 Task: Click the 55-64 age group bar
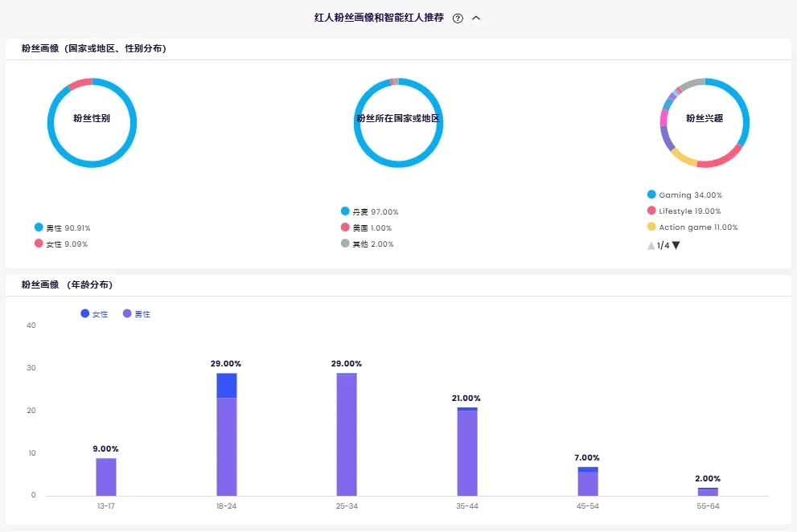pos(708,492)
